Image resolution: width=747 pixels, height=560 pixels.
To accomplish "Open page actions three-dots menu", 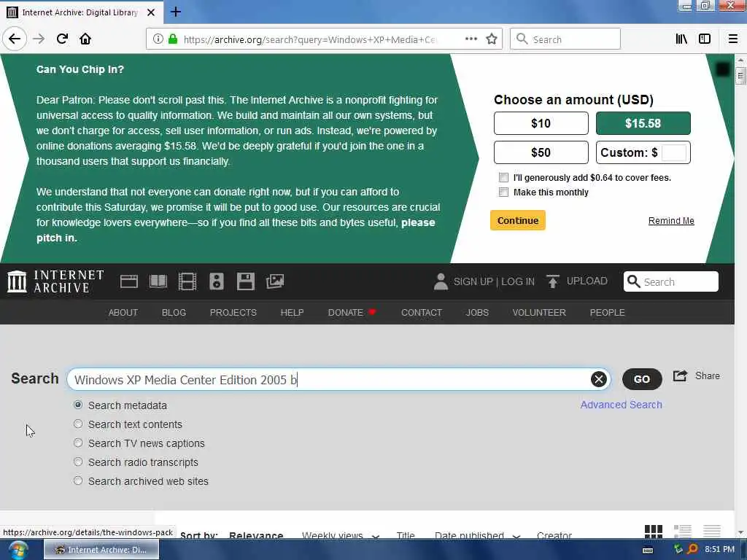I will (471, 39).
